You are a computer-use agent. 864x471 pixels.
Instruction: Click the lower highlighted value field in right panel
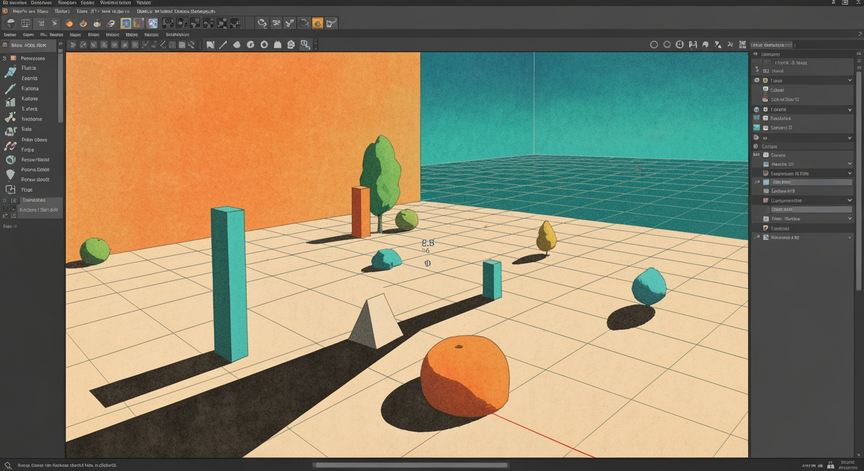[x=811, y=209]
